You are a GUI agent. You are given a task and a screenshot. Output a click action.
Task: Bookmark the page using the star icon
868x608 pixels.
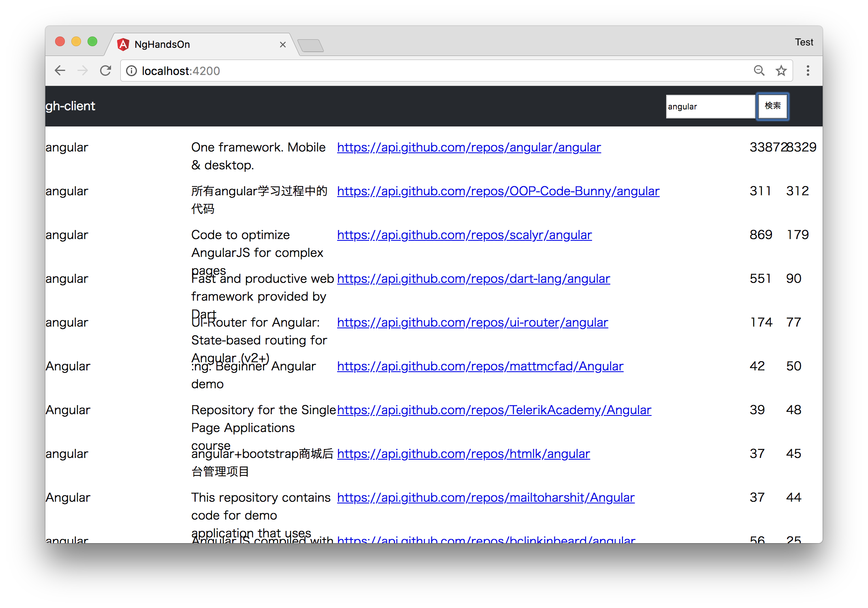click(781, 71)
